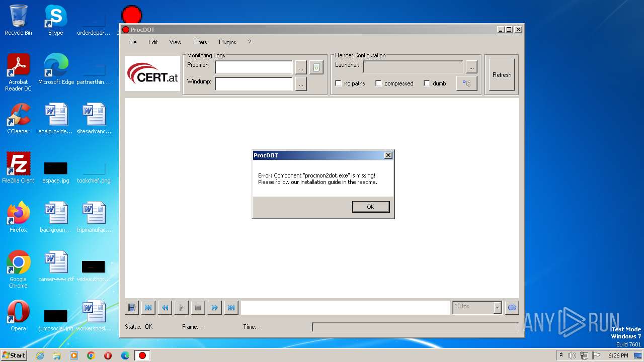Show hidden system tray icons
The height and width of the screenshot is (362, 644).
pyautogui.click(x=561, y=355)
